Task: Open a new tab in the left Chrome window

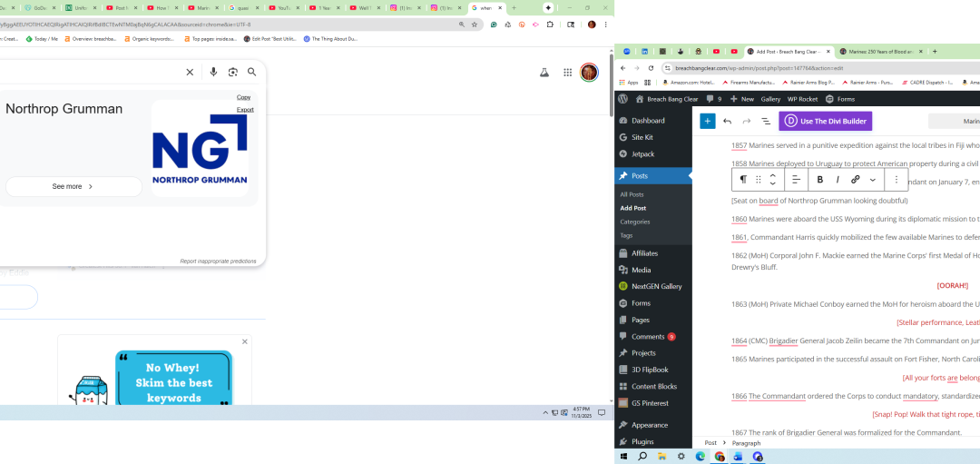Action: 514,8
